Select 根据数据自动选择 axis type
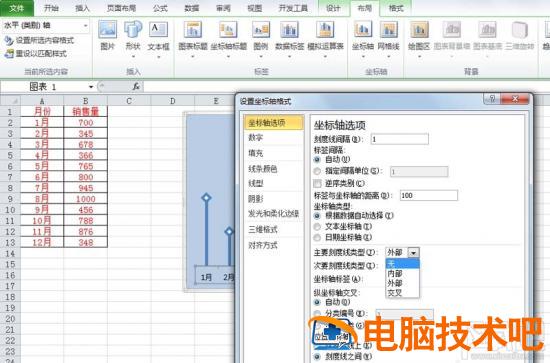The width and height of the screenshot is (550, 363). click(x=317, y=216)
